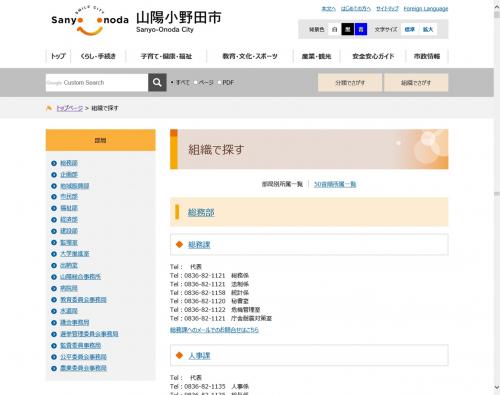Open 建設部 in the sidebar list
The width and height of the screenshot is (500, 395).
[69, 231]
